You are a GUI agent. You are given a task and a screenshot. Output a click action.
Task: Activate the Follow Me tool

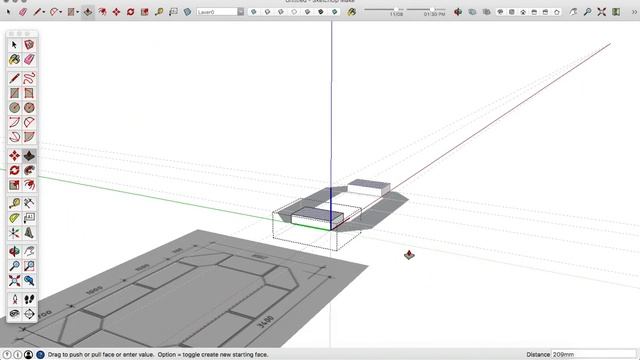point(29,170)
